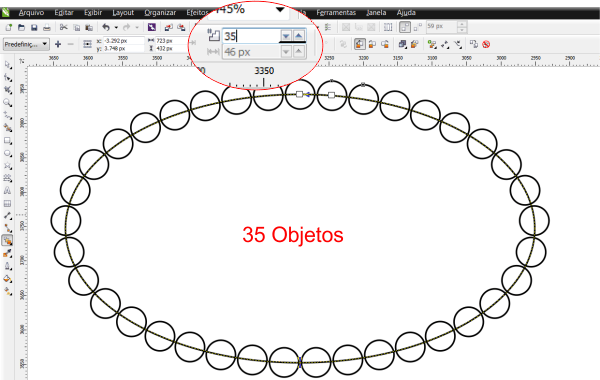Select the active Blend tool

pyautogui.click(x=8, y=241)
